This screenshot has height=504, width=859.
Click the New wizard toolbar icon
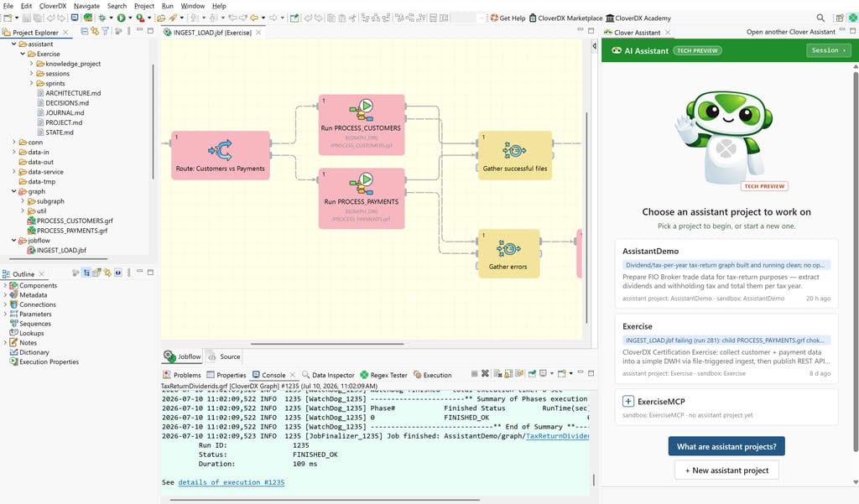click(x=8, y=18)
